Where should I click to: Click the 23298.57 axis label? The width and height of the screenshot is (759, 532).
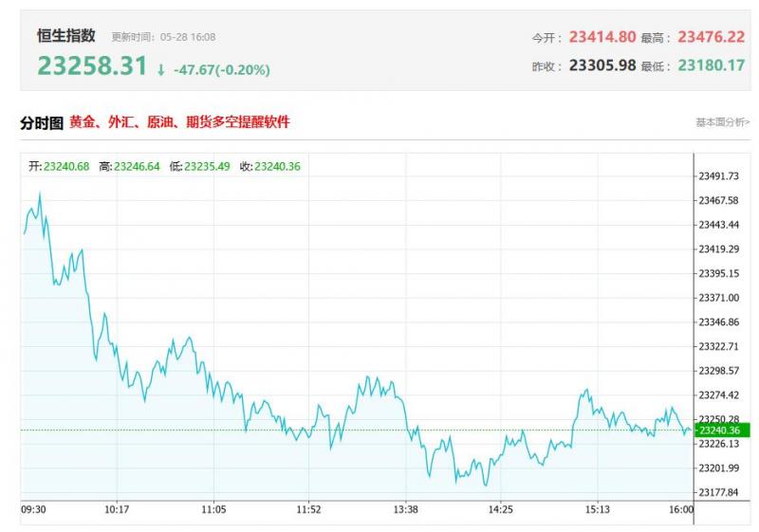[x=719, y=371]
